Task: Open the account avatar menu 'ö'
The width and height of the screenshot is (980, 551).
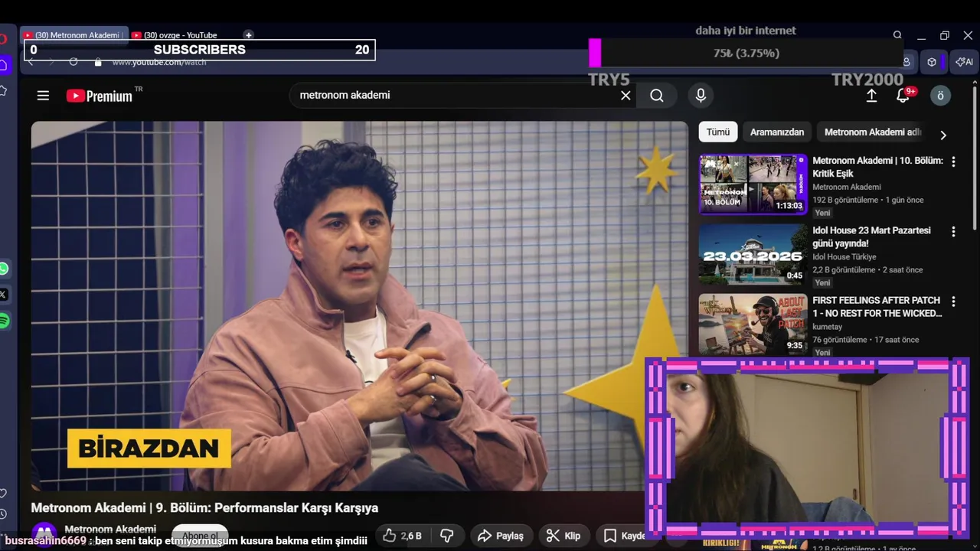Action: [x=940, y=96]
